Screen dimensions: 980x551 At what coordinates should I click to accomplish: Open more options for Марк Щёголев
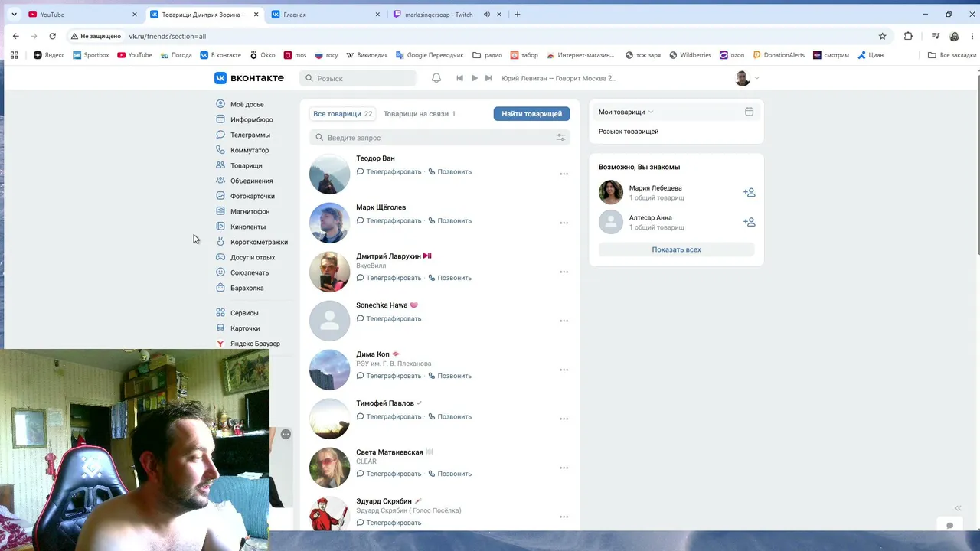[x=564, y=223]
